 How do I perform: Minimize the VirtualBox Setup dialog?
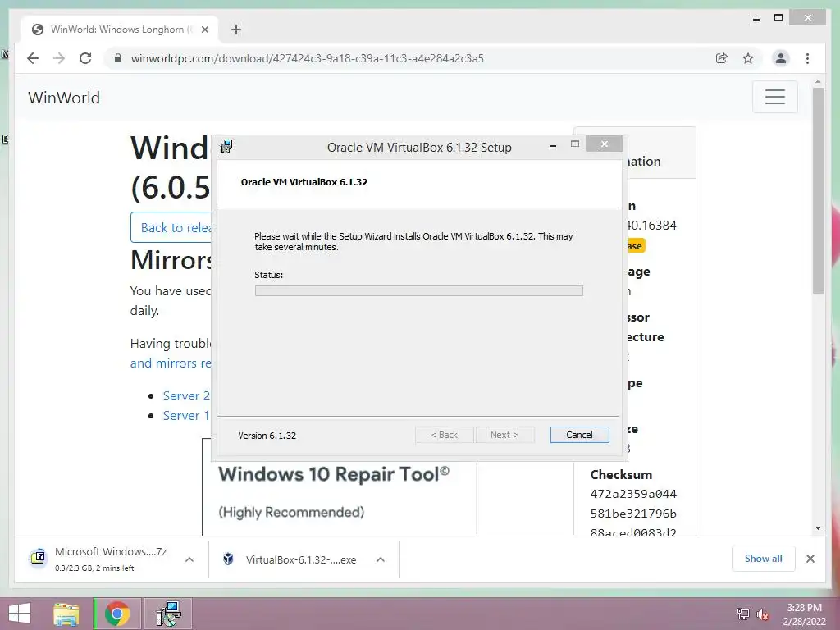552,145
